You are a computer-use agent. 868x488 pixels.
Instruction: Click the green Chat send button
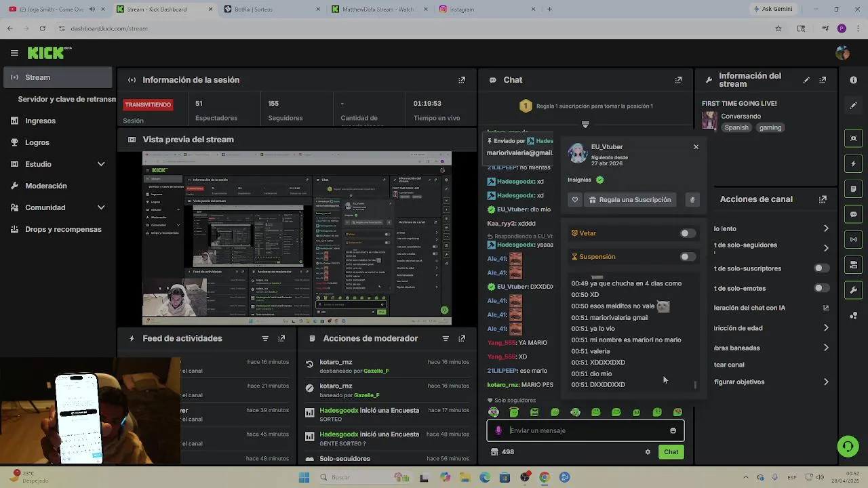tap(671, 452)
